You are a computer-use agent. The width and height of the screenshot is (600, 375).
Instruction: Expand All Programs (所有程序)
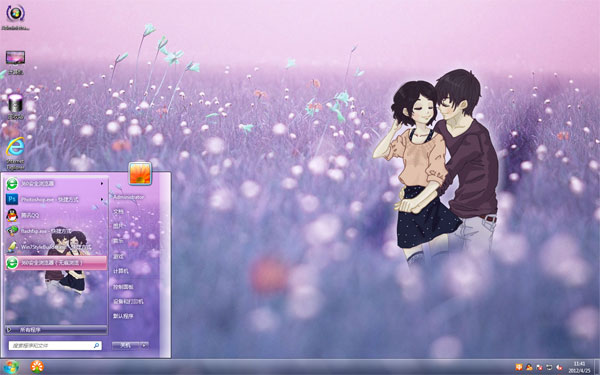[x=56, y=330]
